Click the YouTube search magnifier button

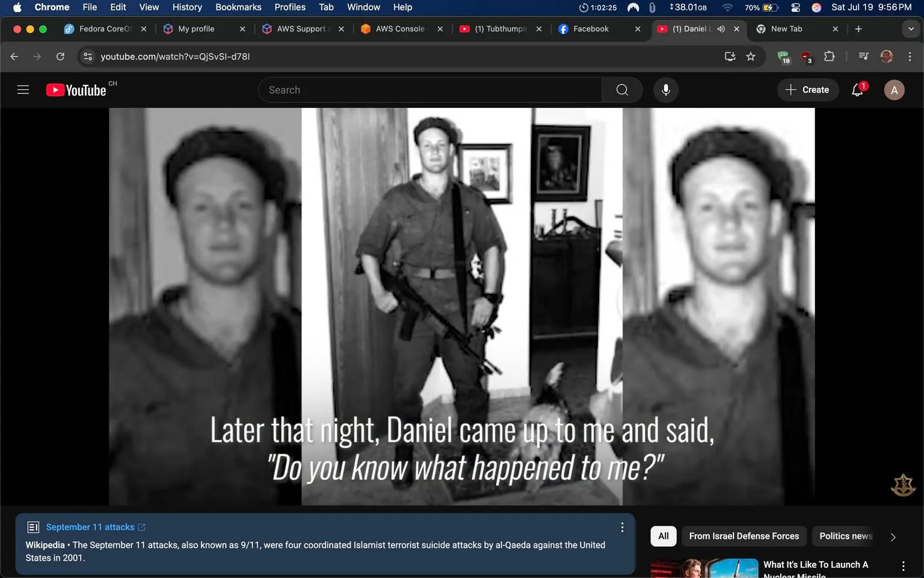[x=622, y=90]
